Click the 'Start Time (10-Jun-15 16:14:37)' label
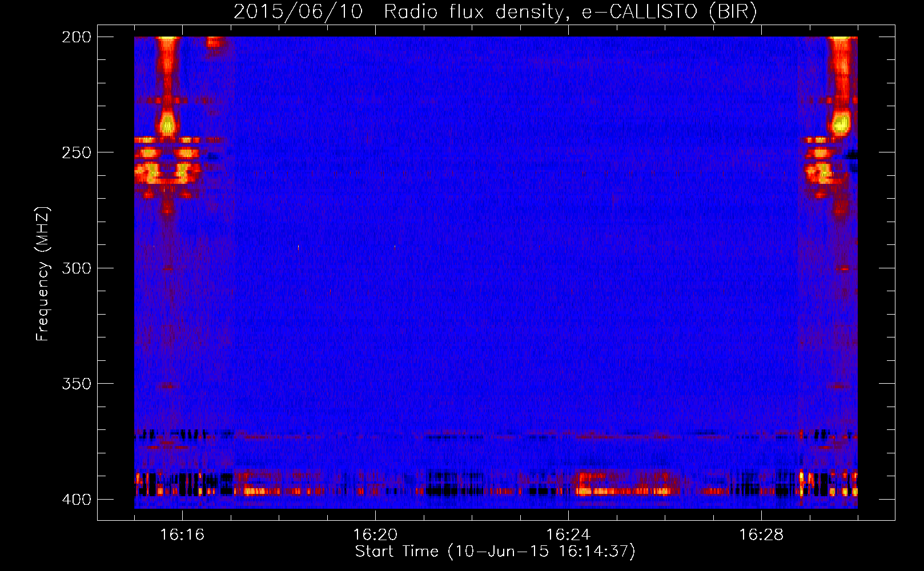 tap(495, 552)
